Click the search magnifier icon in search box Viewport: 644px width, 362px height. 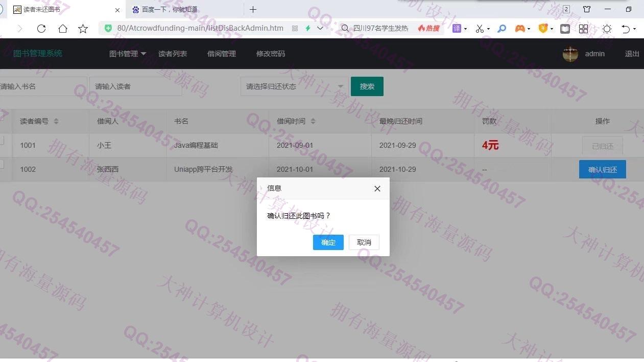[345, 28]
